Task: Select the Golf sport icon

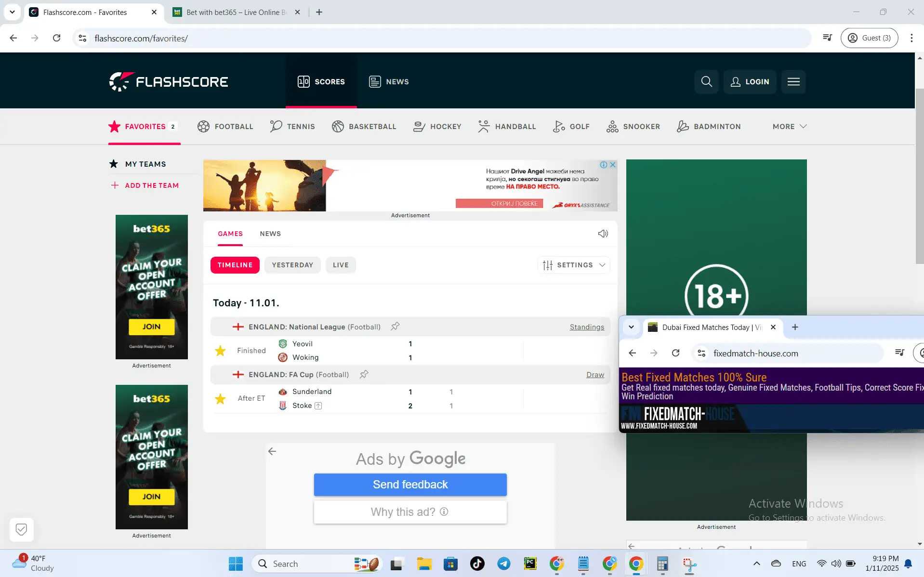Action: click(x=558, y=126)
